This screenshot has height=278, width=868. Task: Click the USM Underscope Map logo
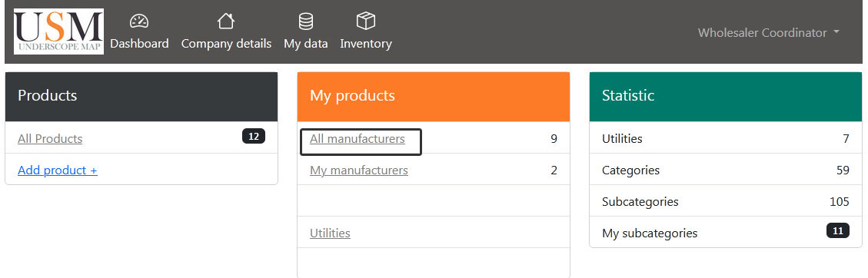coord(58,31)
